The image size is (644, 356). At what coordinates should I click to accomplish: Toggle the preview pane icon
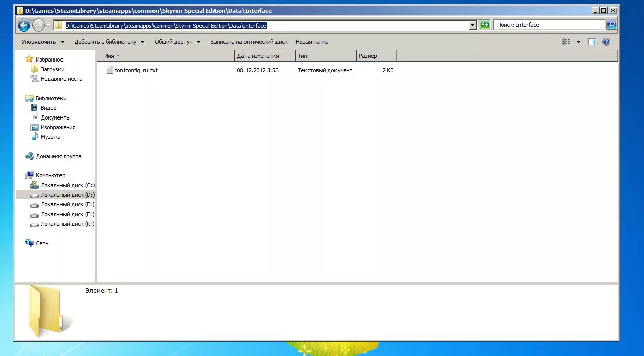click(592, 42)
